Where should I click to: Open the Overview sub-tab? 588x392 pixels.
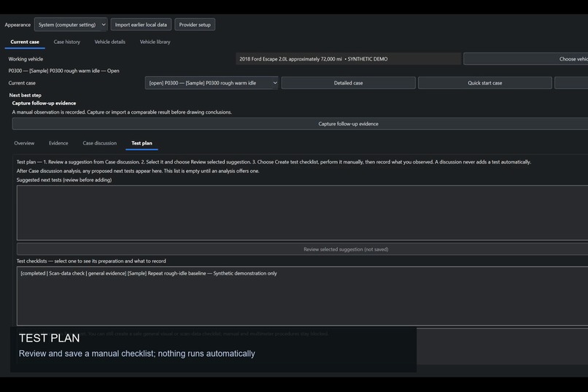pos(24,143)
